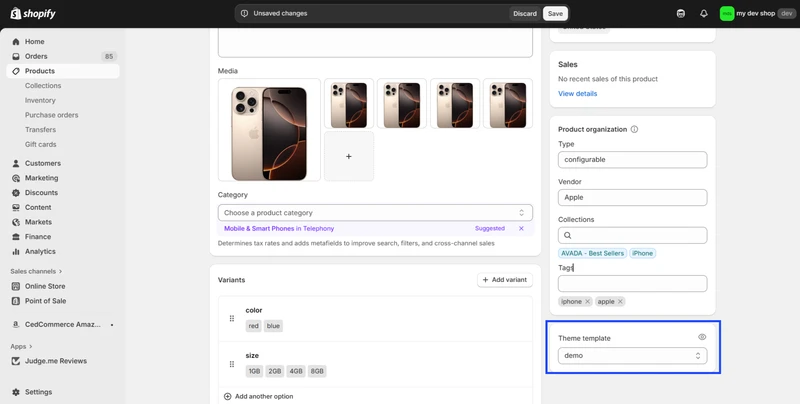Image resolution: width=800 pixels, height=404 pixels.
Task: Open the Sidekick assistant icon in top bar
Action: coord(681,14)
